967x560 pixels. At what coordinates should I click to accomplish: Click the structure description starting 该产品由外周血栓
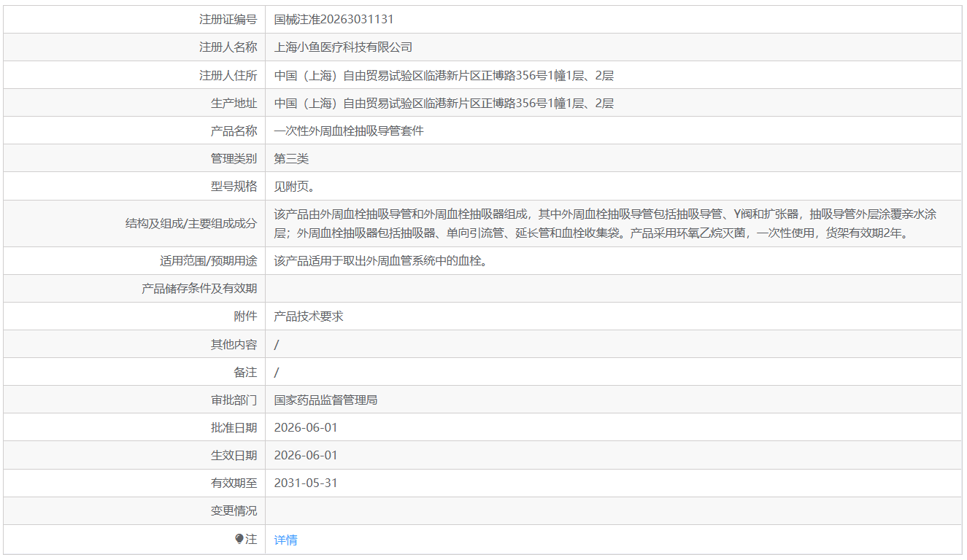pyautogui.click(x=605, y=224)
